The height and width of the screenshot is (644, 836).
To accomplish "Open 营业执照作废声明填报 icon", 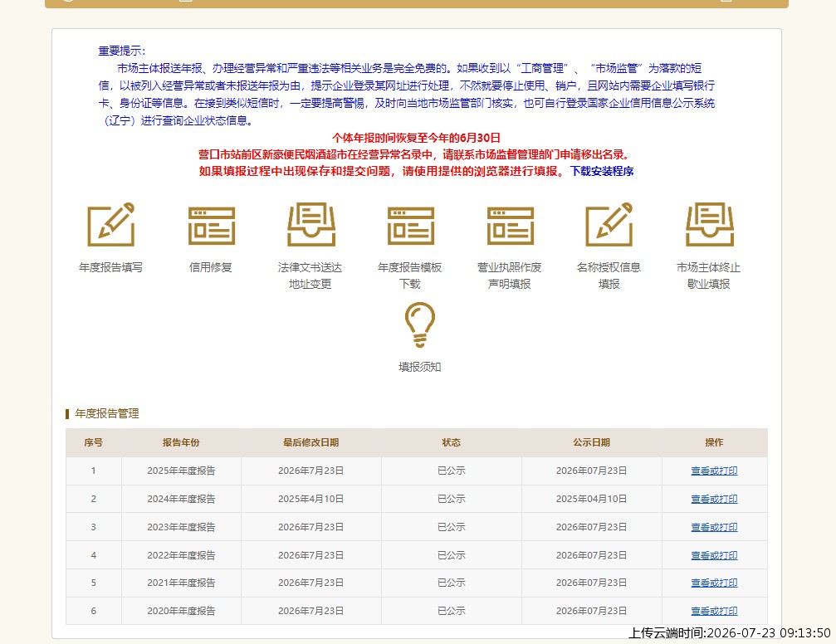I will pyautogui.click(x=511, y=226).
